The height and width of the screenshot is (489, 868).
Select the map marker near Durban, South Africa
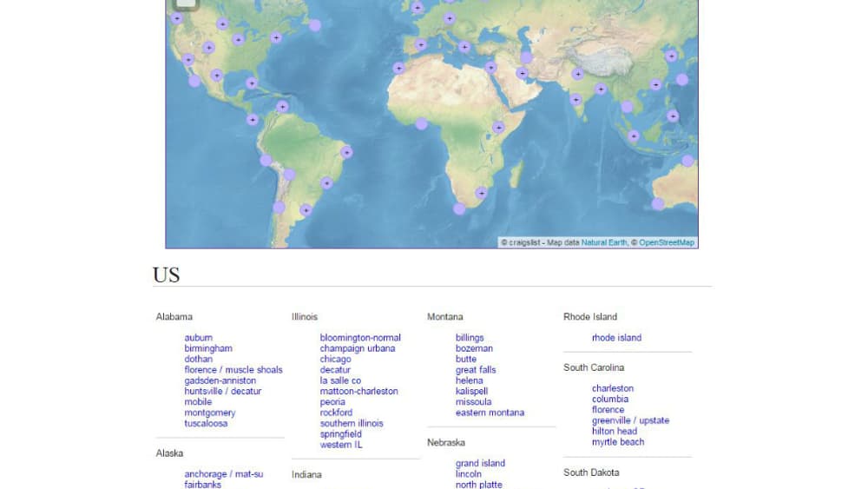[x=482, y=193]
